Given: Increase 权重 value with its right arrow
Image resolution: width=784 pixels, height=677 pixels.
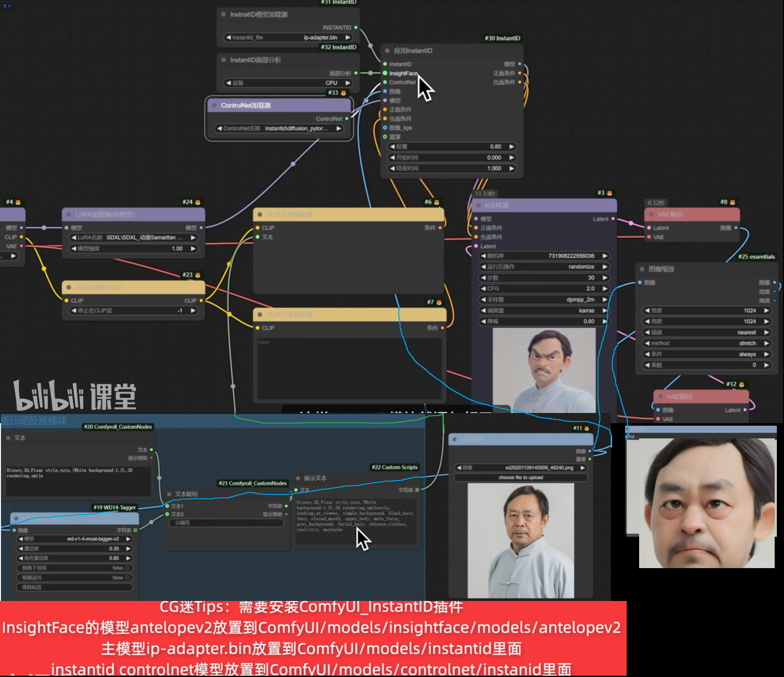Looking at the screenshot, I should pos(512,146).
